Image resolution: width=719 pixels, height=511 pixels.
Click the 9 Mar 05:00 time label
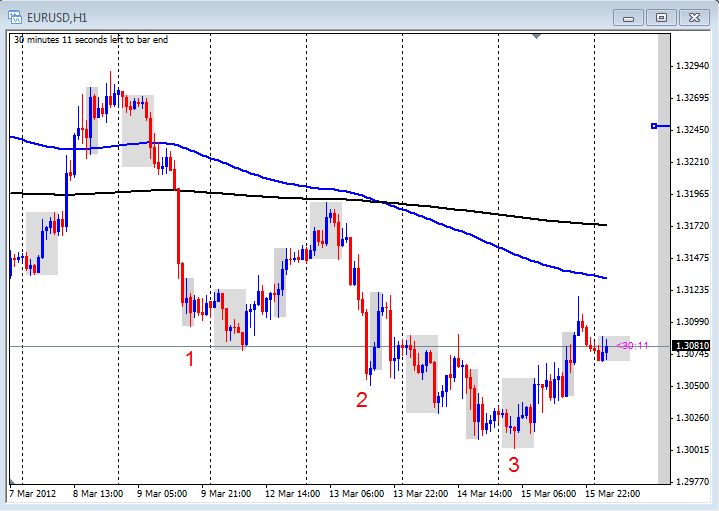[162, 494]
